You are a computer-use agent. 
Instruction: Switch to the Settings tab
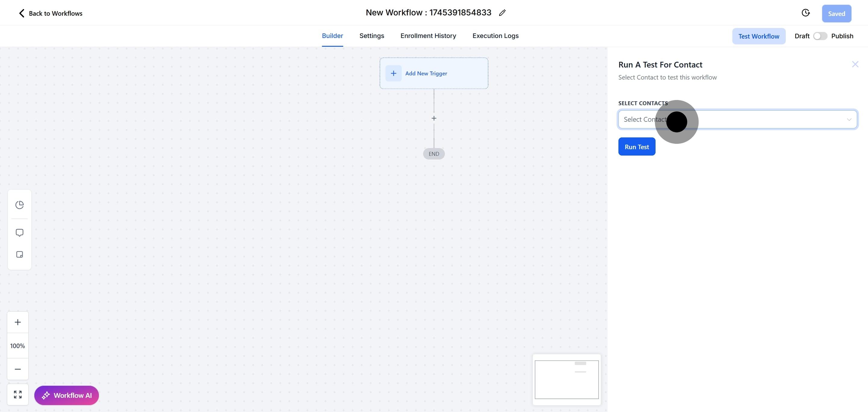pos(371,36)
